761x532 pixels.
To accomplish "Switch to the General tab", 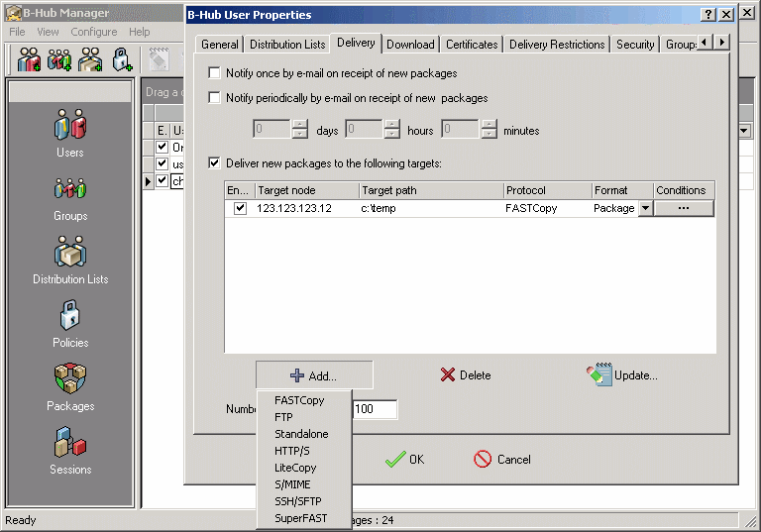I will pyautogui.click(x=220, y=45).
